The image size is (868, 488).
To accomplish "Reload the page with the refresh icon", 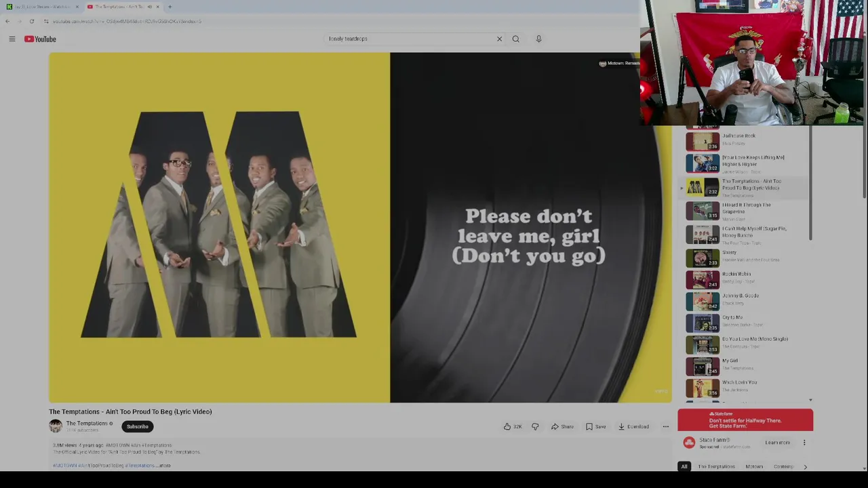I will point(31,21).
